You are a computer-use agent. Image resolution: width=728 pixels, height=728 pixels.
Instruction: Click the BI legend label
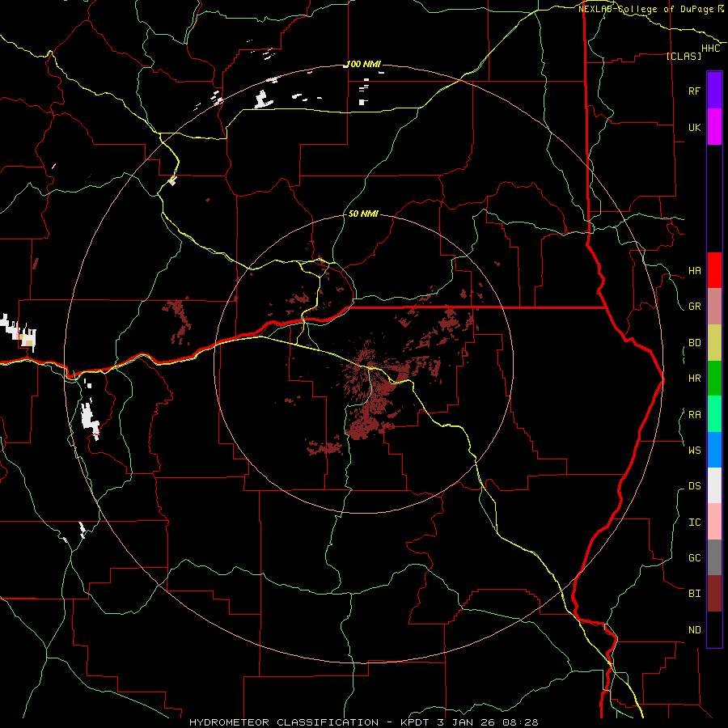(x=695, y=594)
